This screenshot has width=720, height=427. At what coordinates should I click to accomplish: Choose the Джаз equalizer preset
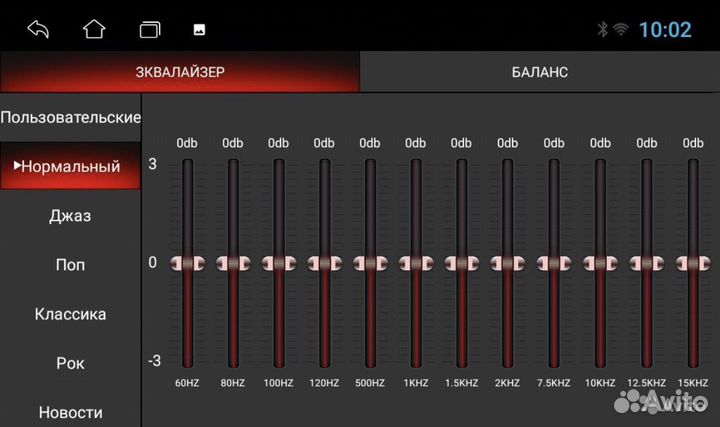click(71, 216)
